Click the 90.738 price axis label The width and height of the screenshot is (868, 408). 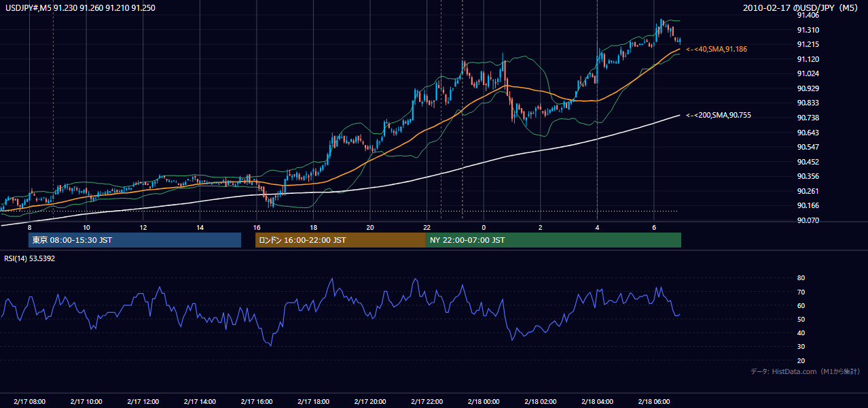coord(808,118)
